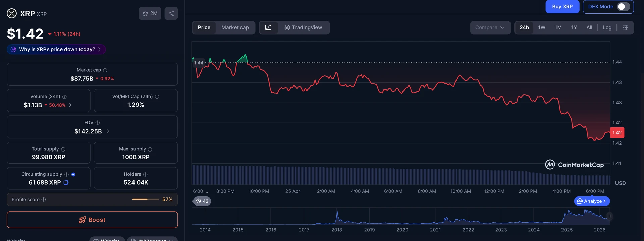The width and height of the screenshot is (644, 241).
Task: Select line chart view icon
Action: (268, 27)
